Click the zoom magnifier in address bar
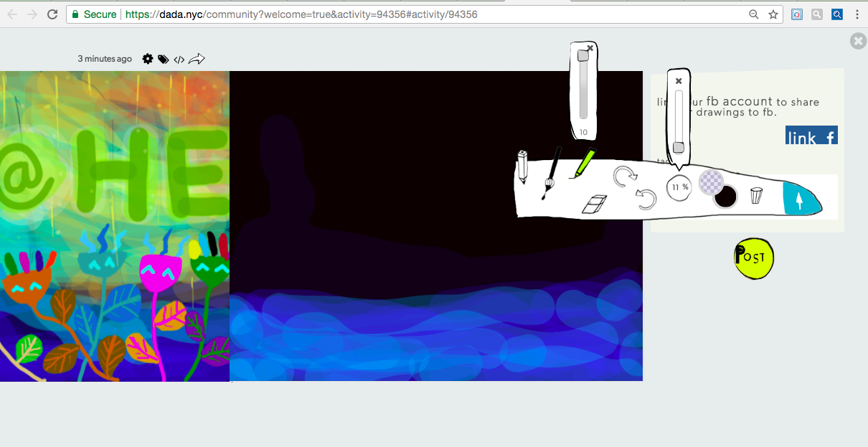Image resolution: width=868 pixels, height=447 pixels. (x=753, y=14)
